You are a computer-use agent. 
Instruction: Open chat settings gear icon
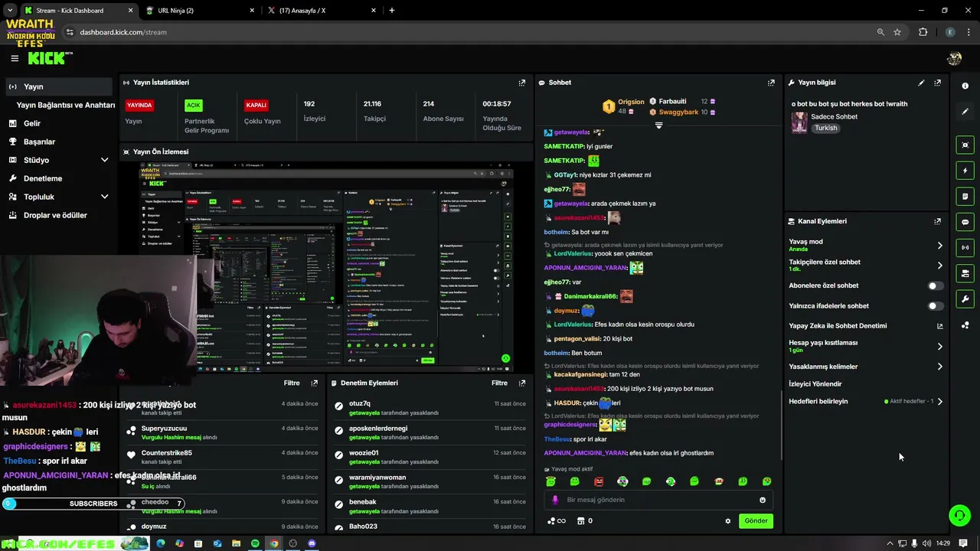(728, 521)
